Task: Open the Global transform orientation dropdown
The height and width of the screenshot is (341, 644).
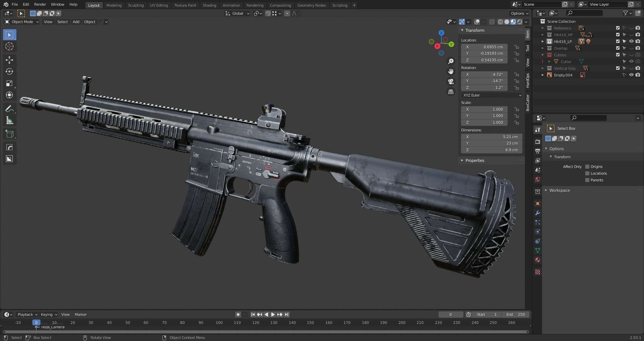Action: click(x=237, y=13)
